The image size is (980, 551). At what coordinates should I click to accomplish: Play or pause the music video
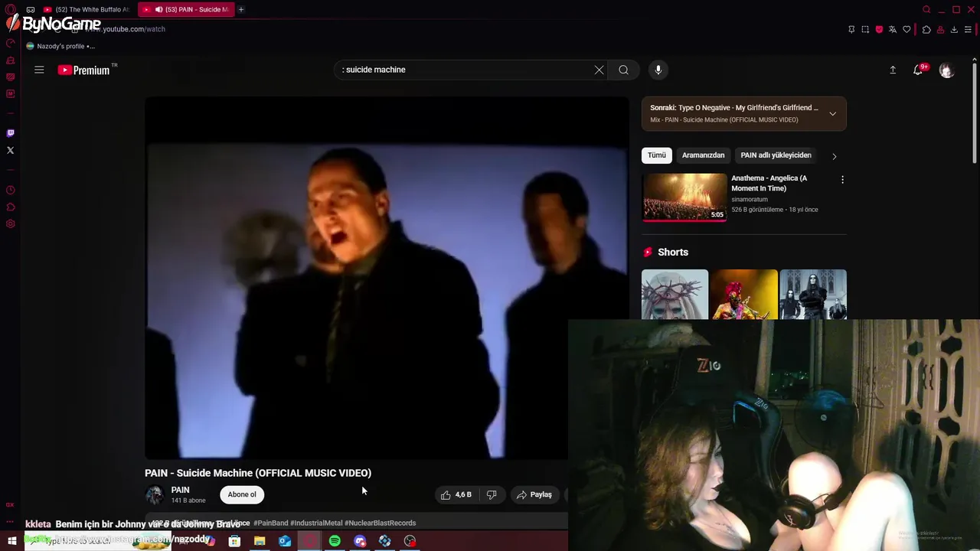[387, 279]
